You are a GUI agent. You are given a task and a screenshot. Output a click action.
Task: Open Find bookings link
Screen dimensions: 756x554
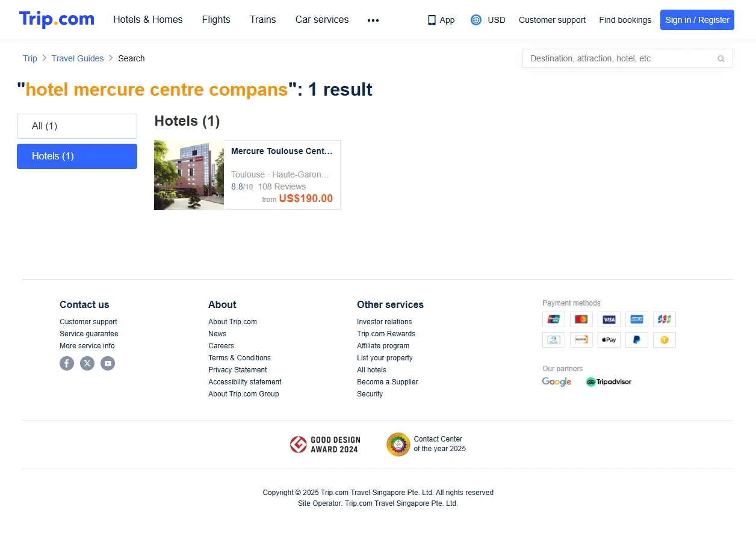pyautogui.click(x=625, y=20)
